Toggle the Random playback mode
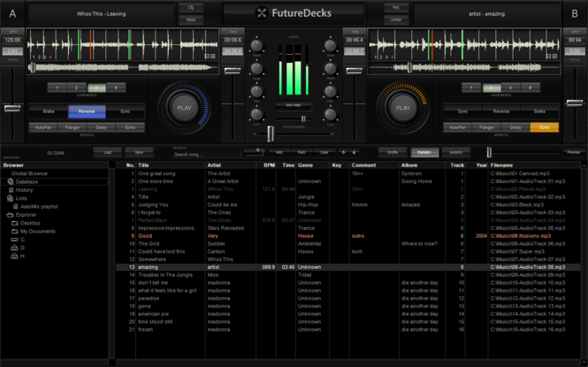Screen dimensions: 588x367 click(424, 152)
